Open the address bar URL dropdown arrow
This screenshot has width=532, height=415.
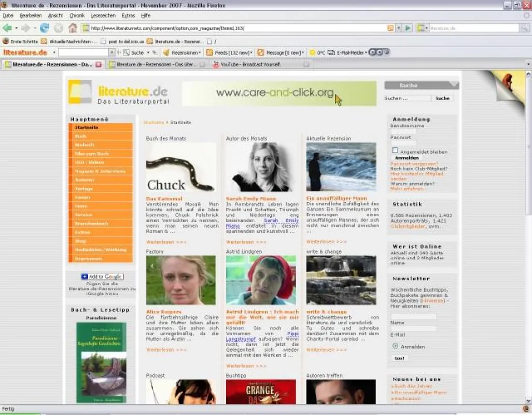pyautogui.click(x=399, y=28)
